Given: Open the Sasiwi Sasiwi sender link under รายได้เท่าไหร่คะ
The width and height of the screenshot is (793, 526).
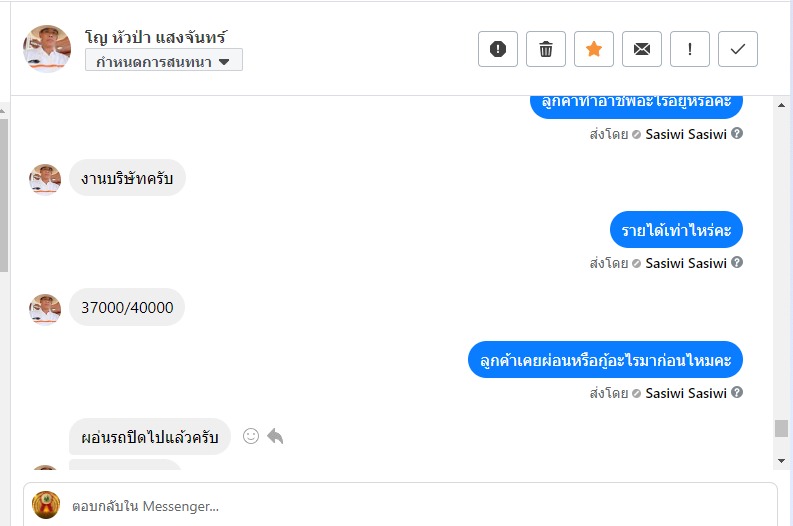Looking at the screenshot, I should 686,263.
